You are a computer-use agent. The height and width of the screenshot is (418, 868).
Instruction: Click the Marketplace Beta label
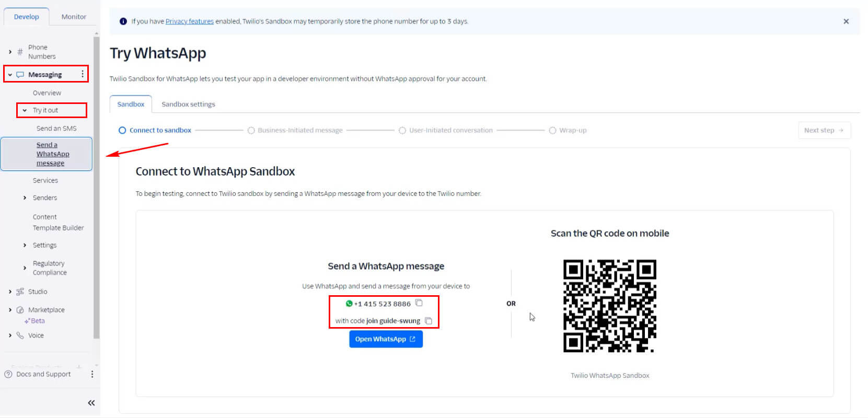34,321
